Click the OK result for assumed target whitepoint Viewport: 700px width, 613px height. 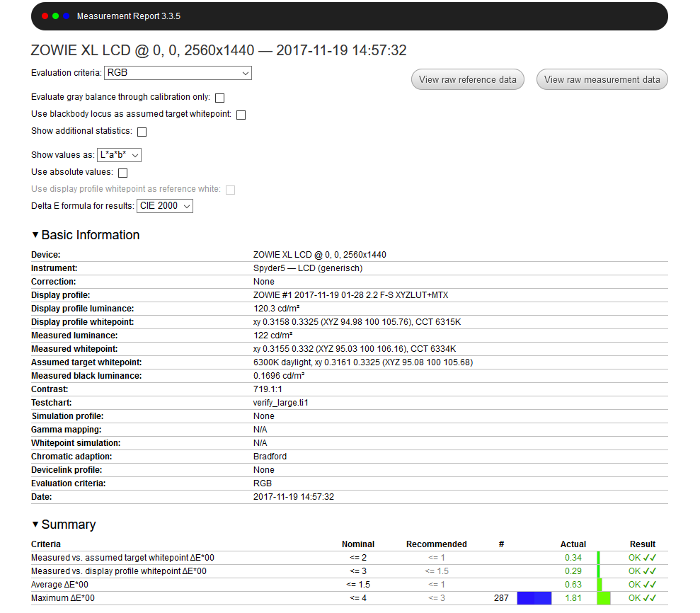tap(642, 557)
